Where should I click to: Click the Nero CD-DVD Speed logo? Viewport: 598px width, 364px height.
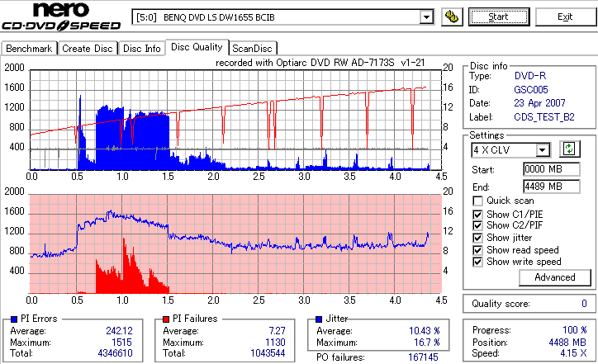pyautogui.click(x=61, y=17)
